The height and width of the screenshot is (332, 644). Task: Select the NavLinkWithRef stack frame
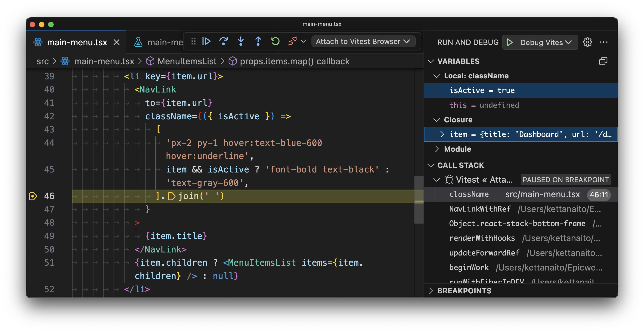521,209
